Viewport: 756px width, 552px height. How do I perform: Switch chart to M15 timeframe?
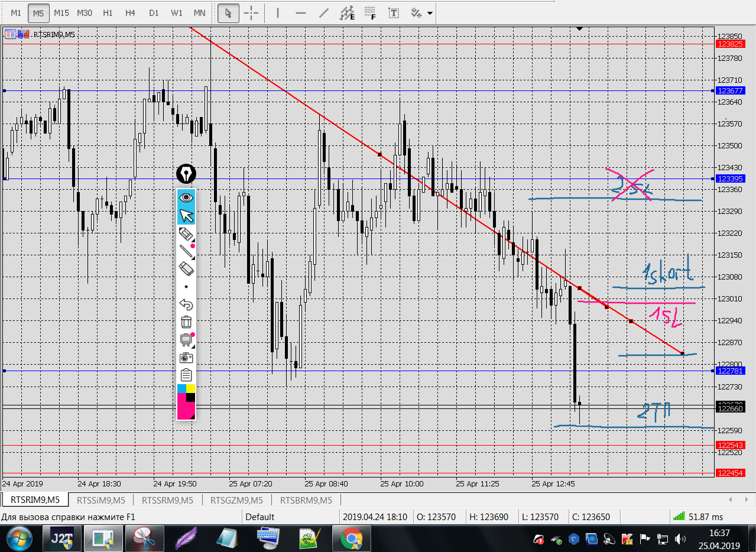click(x=61, y=12)
